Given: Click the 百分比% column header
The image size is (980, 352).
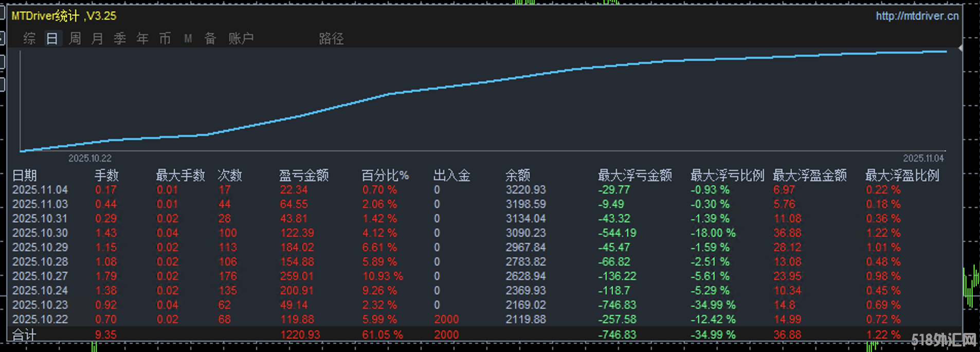Looking at the screenshot, I should pyautogui.click(x=385, y=175).
